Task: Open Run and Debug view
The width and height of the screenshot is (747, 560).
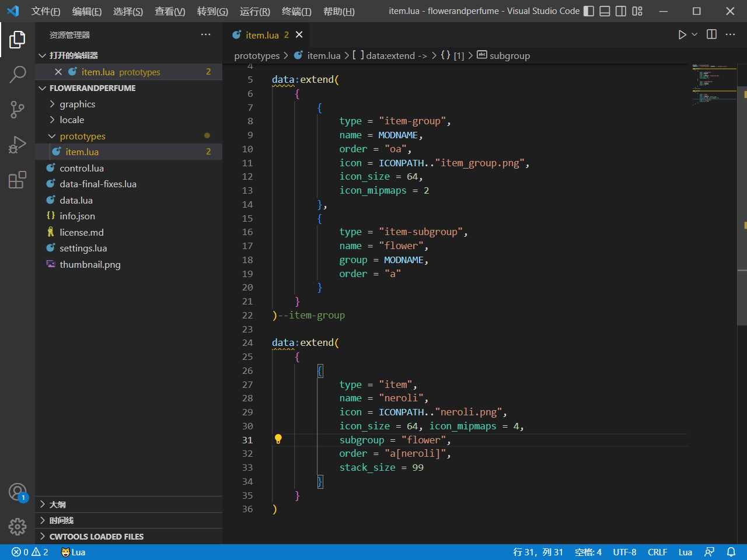Action: (x=18, y=144)
